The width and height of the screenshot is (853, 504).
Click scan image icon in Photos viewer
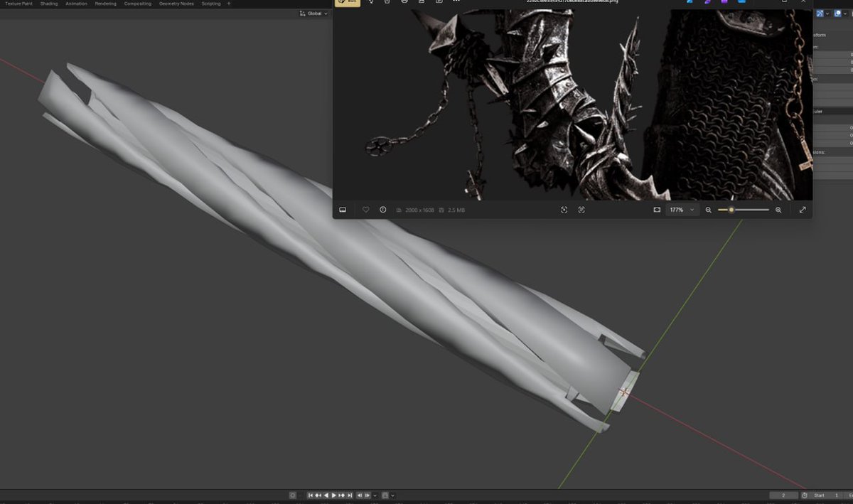[x=564, y=210]
